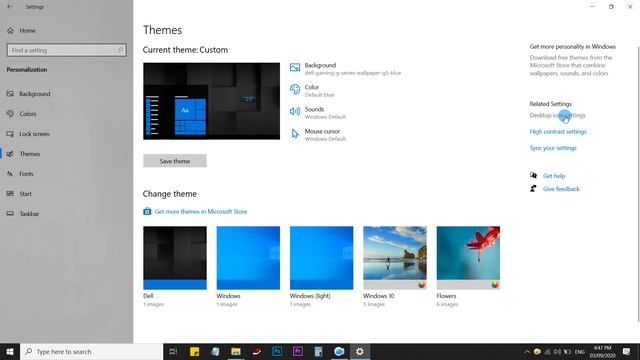Open Task View on the taskbar
The height and width of the screenshot is (360, 640).
[173, 351]
